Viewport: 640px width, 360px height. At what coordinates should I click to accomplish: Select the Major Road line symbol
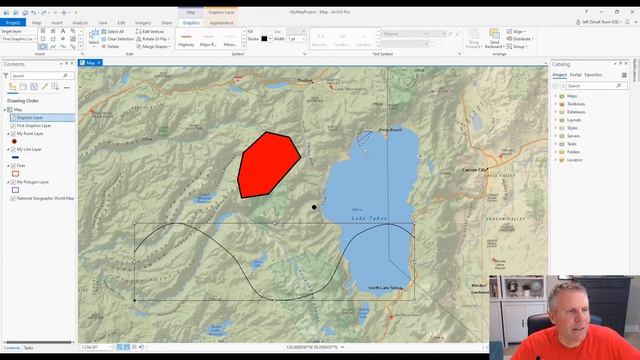click(x=208, y=40)
